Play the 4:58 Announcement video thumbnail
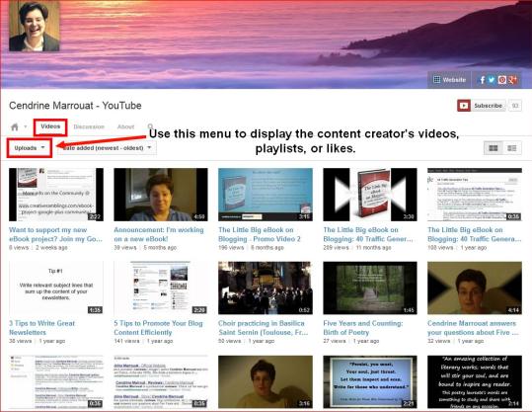Viewport: 532px width, 412px height. tap(161, 195)
